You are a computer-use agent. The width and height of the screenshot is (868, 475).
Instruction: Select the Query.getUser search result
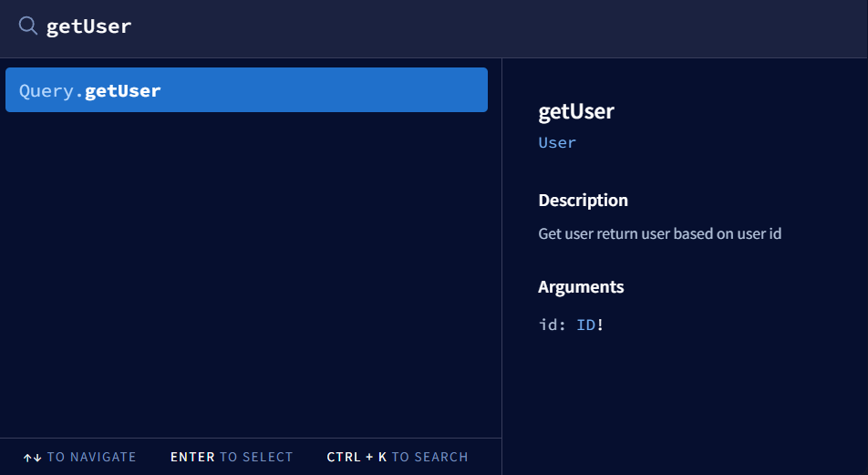(x=246, y=89)
